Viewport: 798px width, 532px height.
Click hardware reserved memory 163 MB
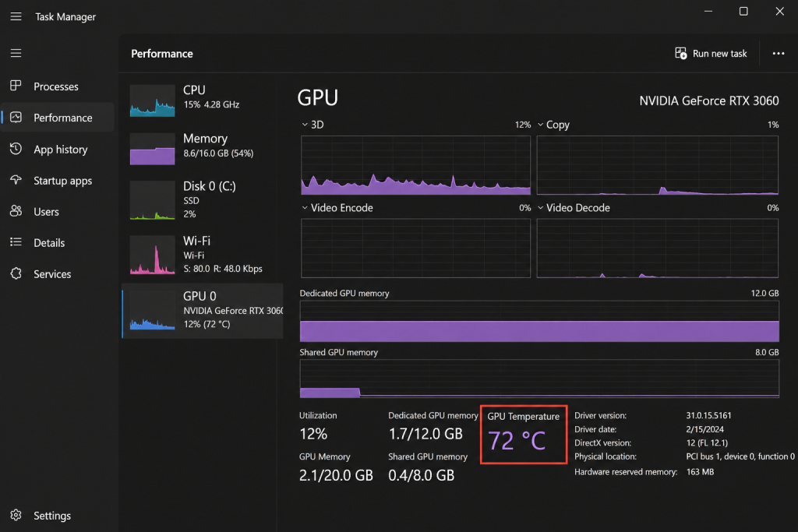click(x=700, y=472)
